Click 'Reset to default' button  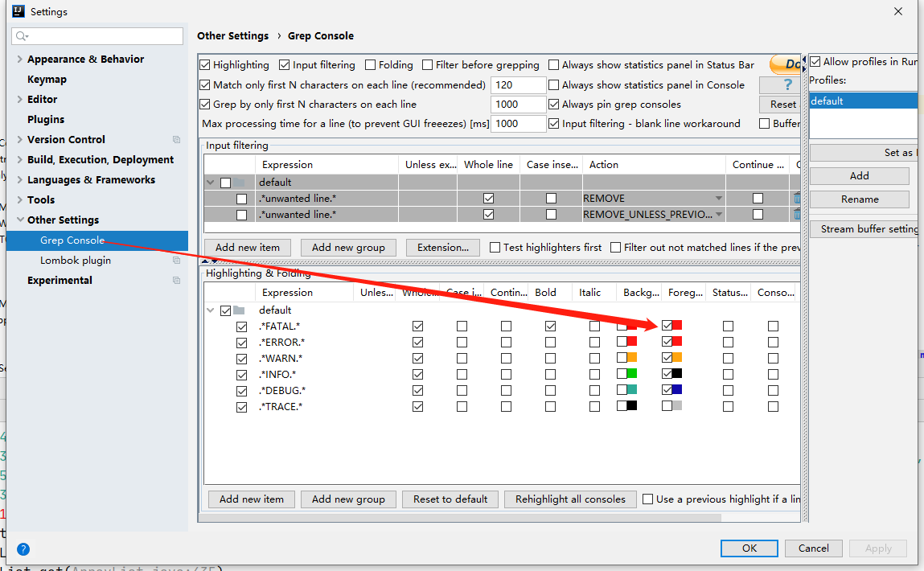pos(450,499)
